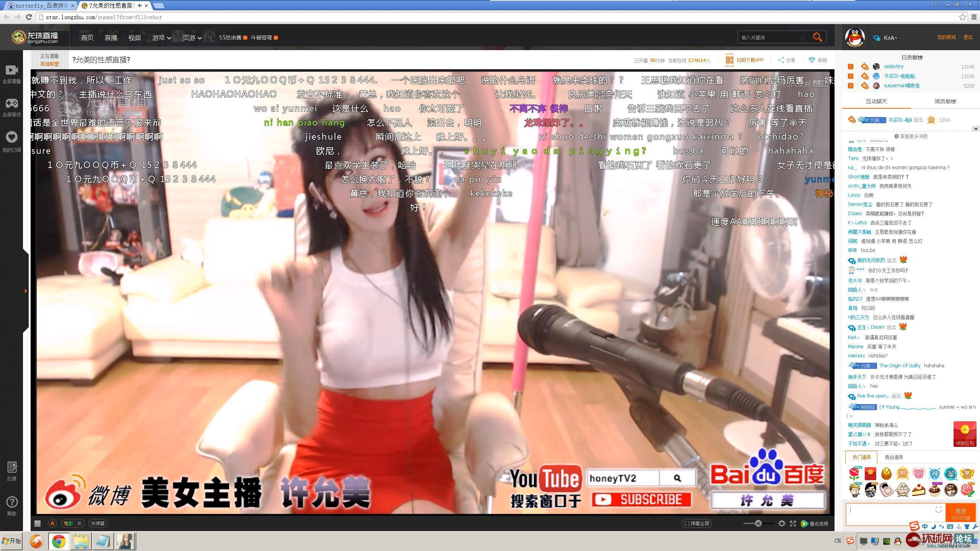The image size is (980, 551).
Task: Open the player settings gear
Action: 781,523
